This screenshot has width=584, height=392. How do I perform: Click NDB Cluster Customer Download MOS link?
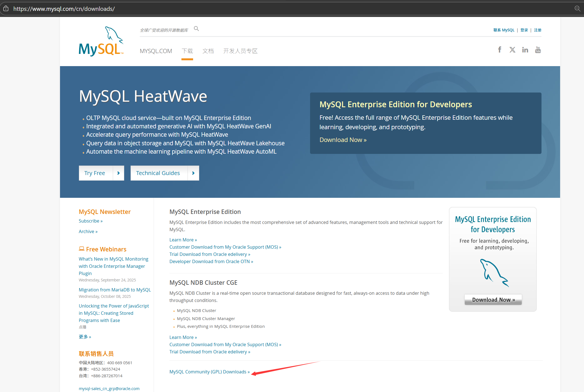(x=225, y=344)
